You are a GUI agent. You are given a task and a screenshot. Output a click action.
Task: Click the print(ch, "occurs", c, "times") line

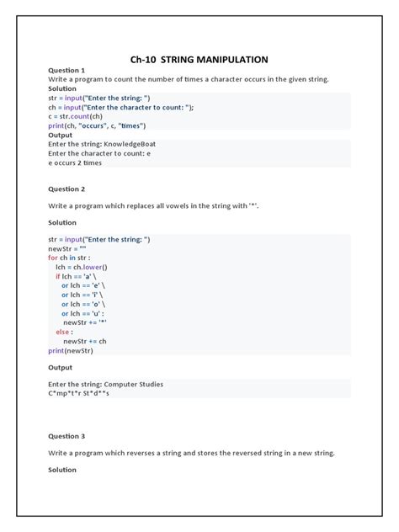point(97,126)
